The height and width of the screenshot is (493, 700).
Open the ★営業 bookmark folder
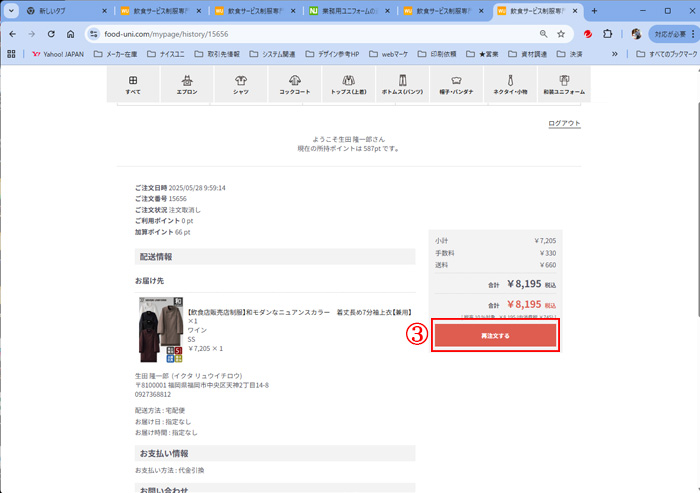482,54
